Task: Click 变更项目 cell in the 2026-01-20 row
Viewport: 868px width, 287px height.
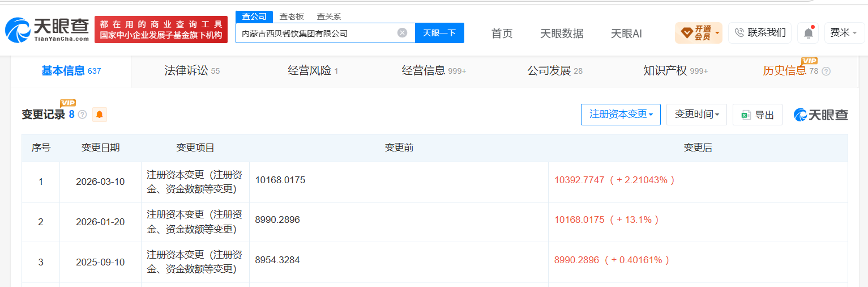Action: click(x=195, y=222)
